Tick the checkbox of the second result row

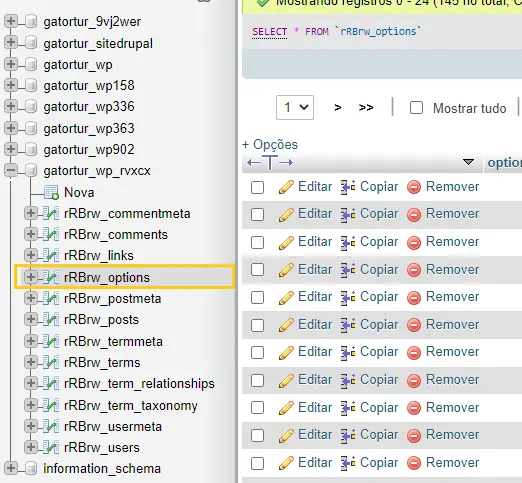pyautogui.click(x=257, y=215)
